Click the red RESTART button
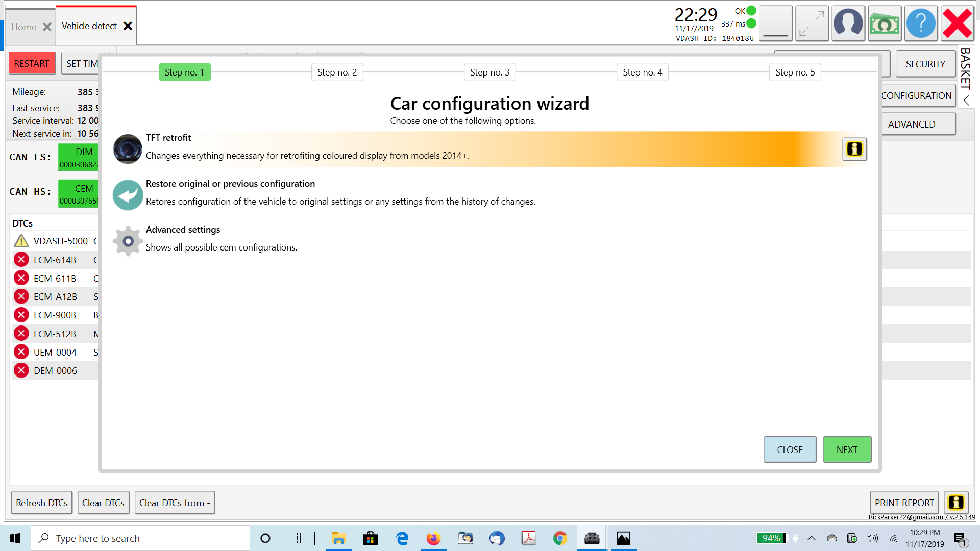This screenshot has height=551, width=980. [32, 64]
